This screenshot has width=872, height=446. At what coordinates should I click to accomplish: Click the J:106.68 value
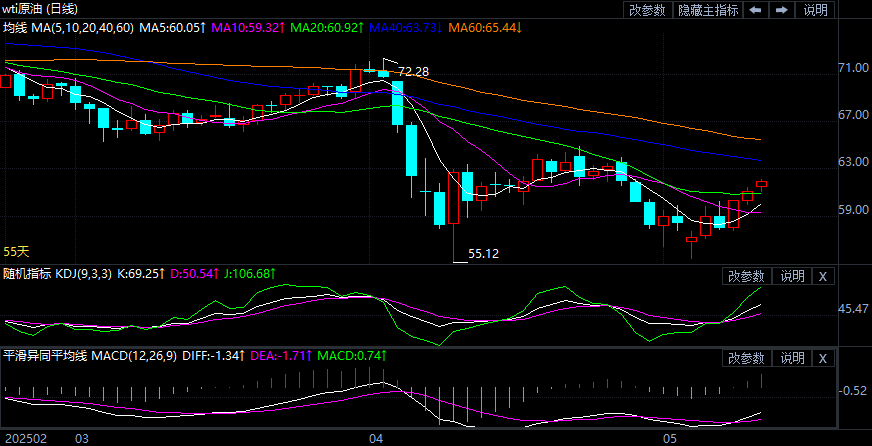(x=250, y=274)
